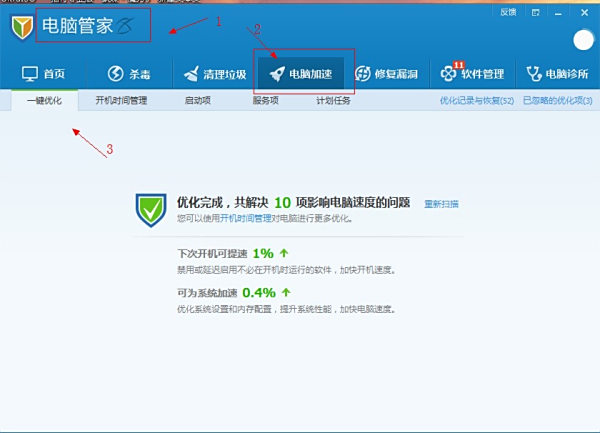Viewport: 600px width, 433px height.
Task: Open the 清理垃圾 label in the navigation
Action: tap(225, 74)
